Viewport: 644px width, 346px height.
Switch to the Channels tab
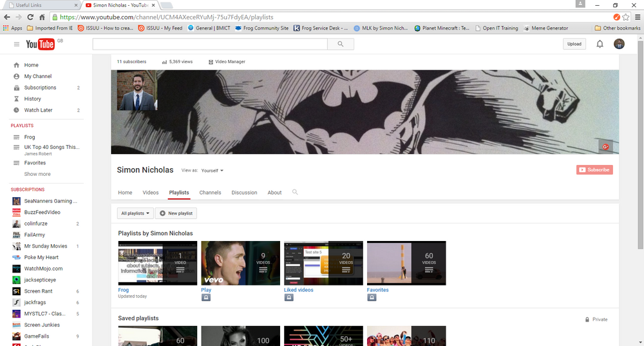point(211,193)
